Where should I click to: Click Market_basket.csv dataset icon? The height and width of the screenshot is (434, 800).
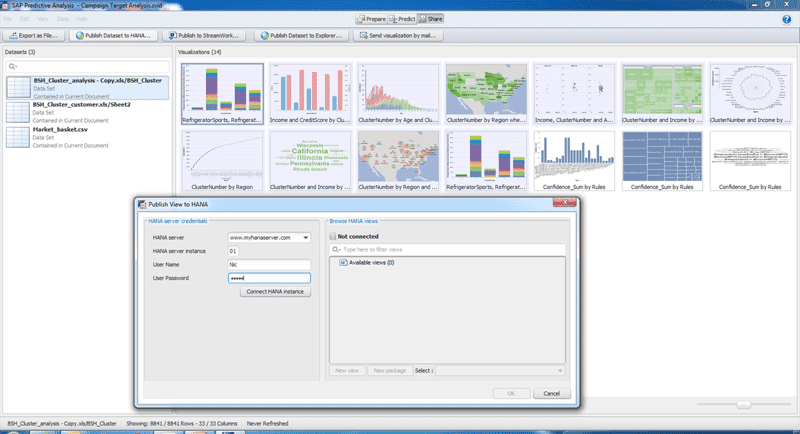tap(17, 136)
